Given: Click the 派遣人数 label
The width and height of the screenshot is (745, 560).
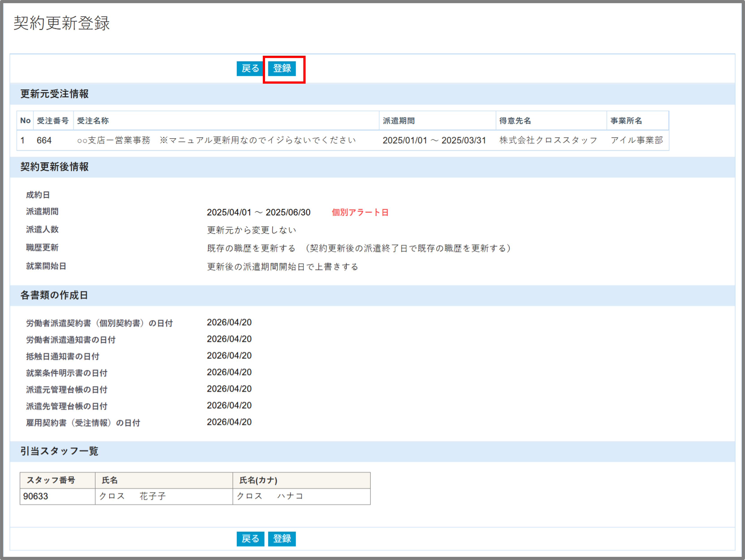Looking at the screenshot, I should [x=42, y=230].
